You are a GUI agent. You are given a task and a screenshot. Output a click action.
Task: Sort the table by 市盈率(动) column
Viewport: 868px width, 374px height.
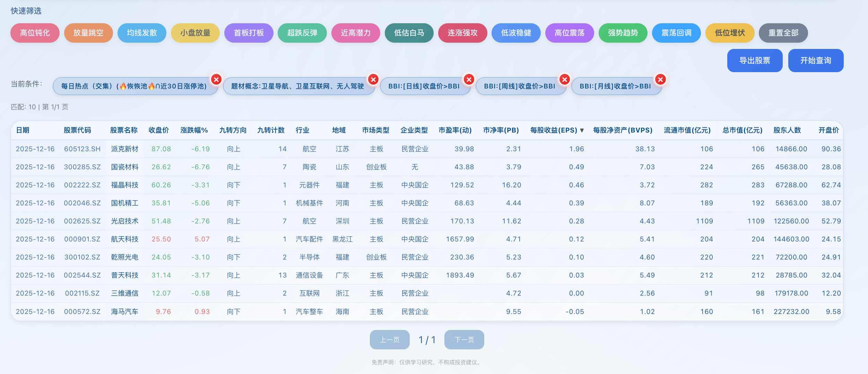[455, 130]
